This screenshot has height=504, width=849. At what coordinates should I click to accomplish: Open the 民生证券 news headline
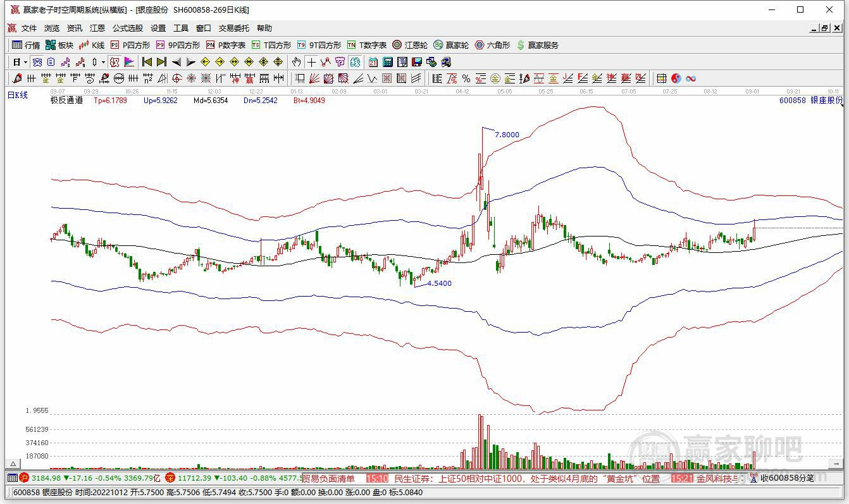point(526,479)
